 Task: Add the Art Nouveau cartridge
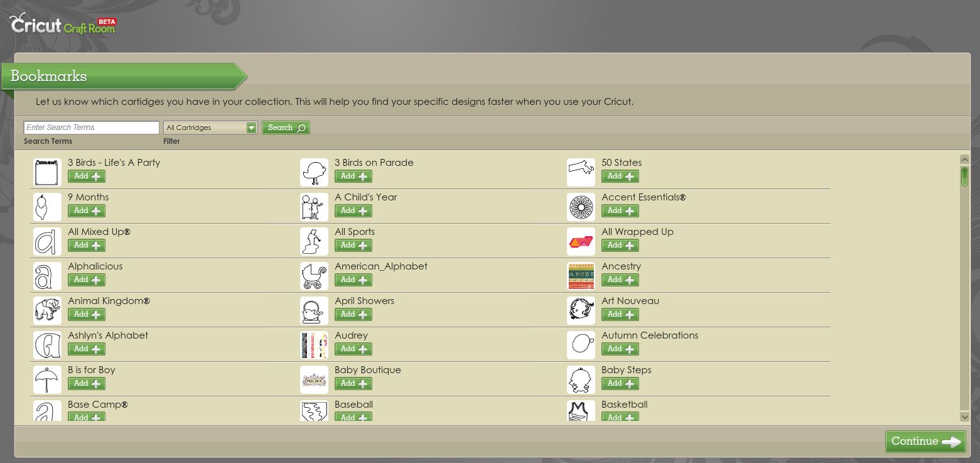pos(620,315)
